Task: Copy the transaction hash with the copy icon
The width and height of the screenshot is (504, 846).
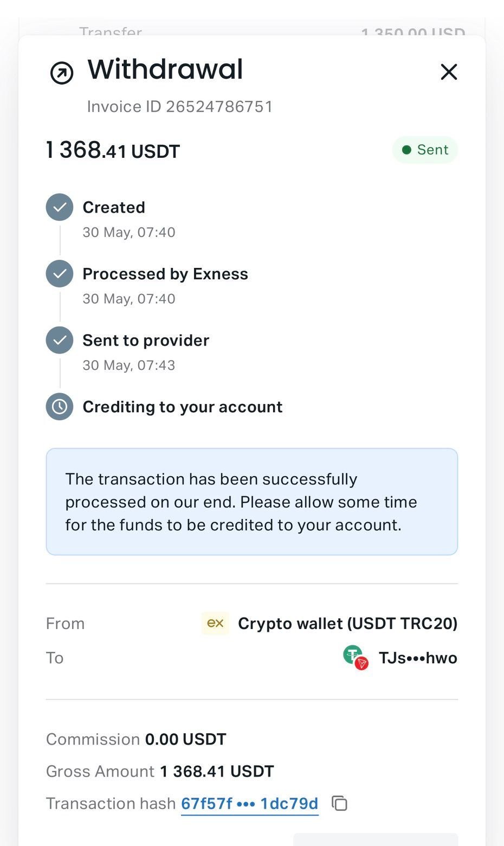Action: (x=339, y=803)
